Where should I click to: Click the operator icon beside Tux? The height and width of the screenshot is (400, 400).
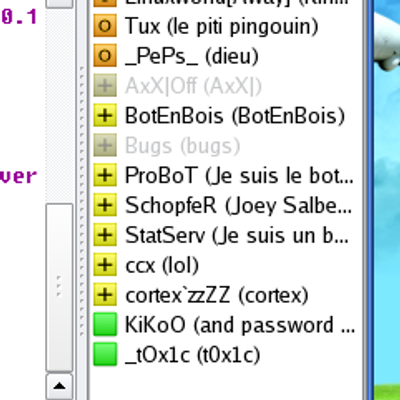pos(105,26)
